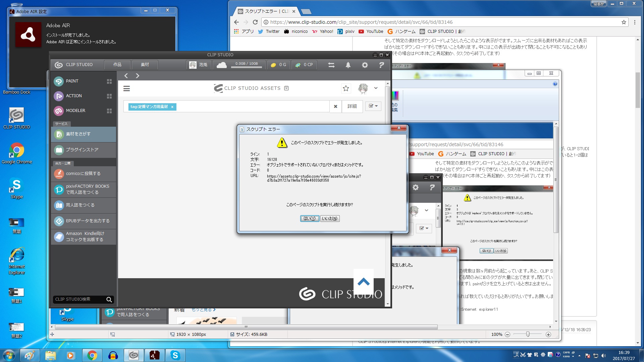Choose pixivFACTORY BOOKSで同人誌をつくる
Image resolution: width=644 pixels, height=362 pixels.
tap(84, 189)
